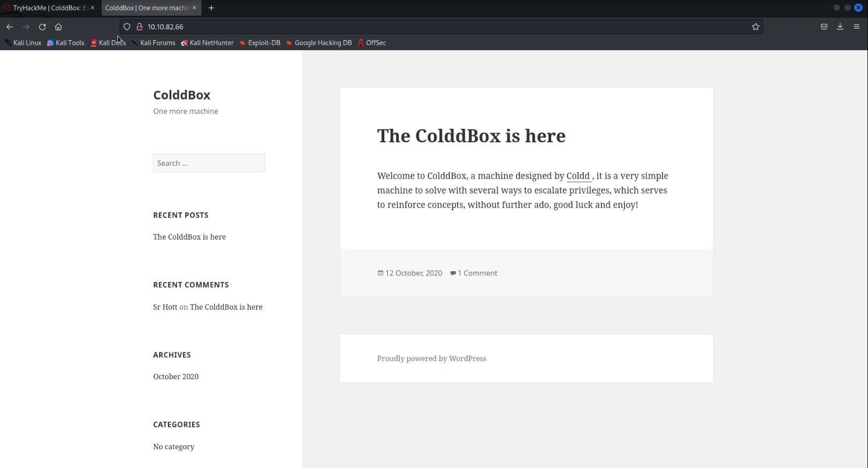
Task: Open the Google Hacking DB bookmark
Action: point(319,43)
